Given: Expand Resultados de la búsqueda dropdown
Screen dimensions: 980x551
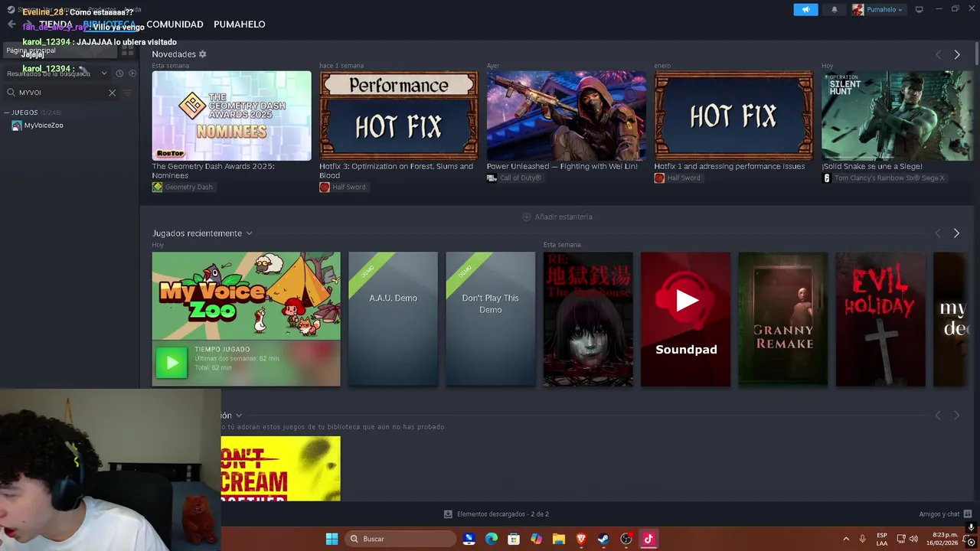Looking at the screenshot, I should coord(104,73).
